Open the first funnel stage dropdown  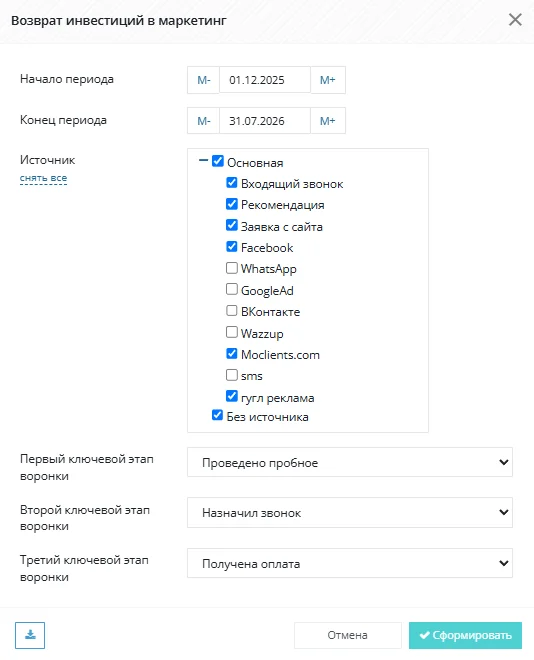tap(350, 462)
